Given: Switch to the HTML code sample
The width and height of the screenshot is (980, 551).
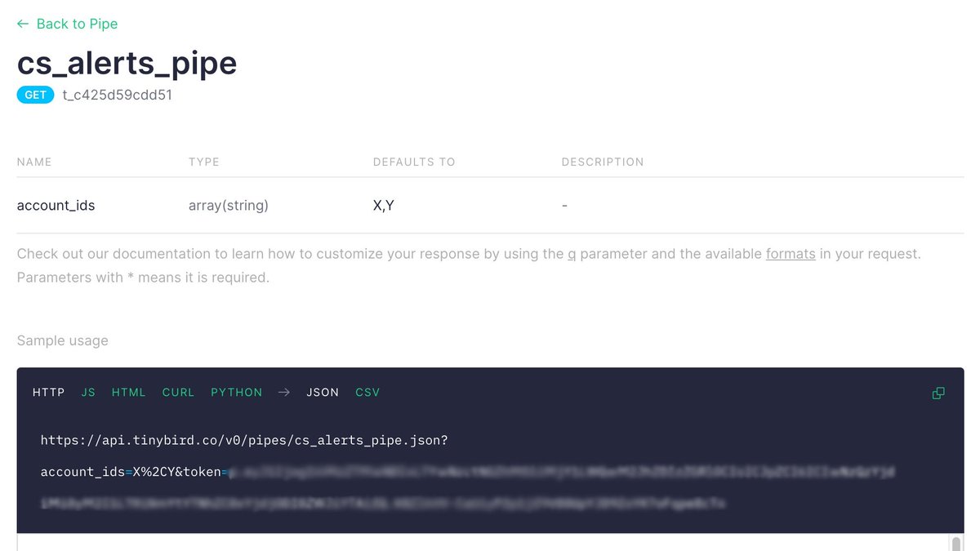Looking at the screenshot, I should coord(128,393).
